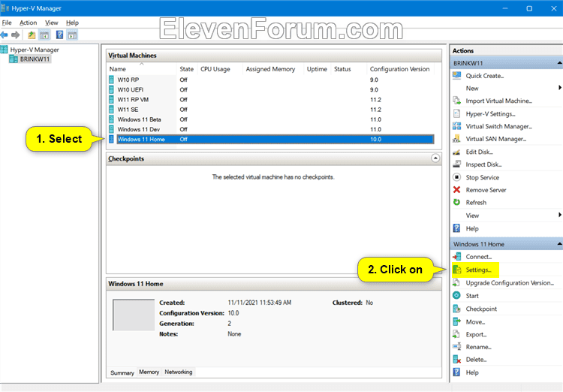Click the red Remove Server icon

(x=456, y=190)
